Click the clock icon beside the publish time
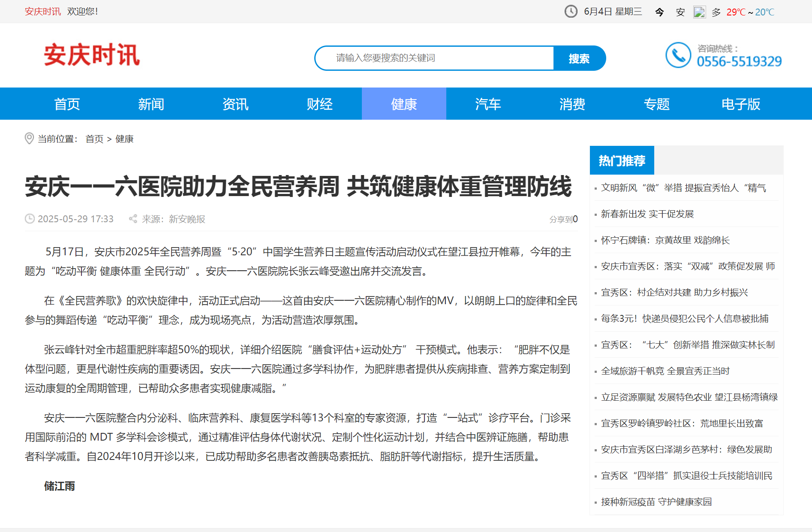 pyautogui.click(x=29, y=219)
